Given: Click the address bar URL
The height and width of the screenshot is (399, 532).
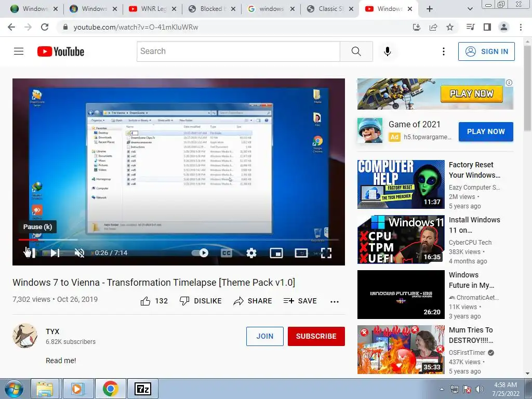Looking at the screenshot, I should click(x=136, y=27).
